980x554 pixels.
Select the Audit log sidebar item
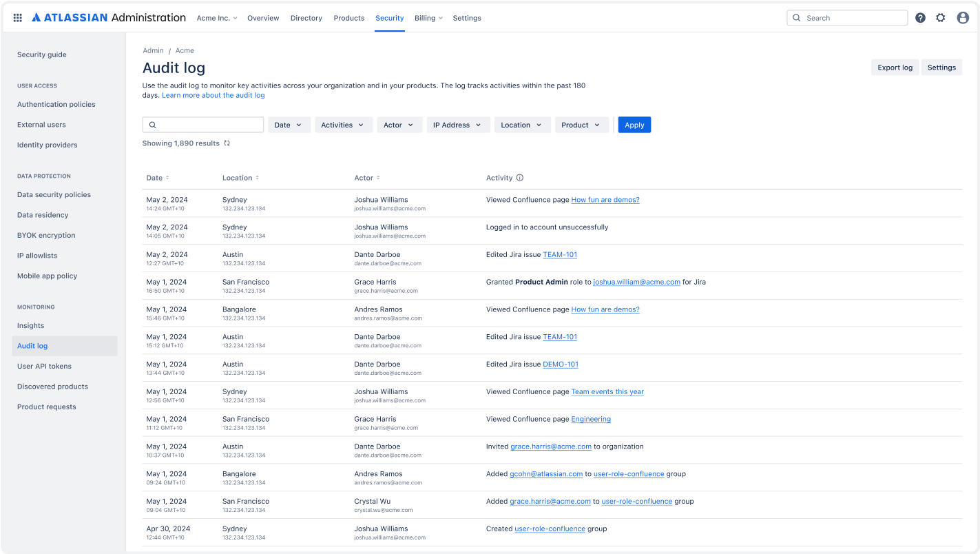point(32,345)
